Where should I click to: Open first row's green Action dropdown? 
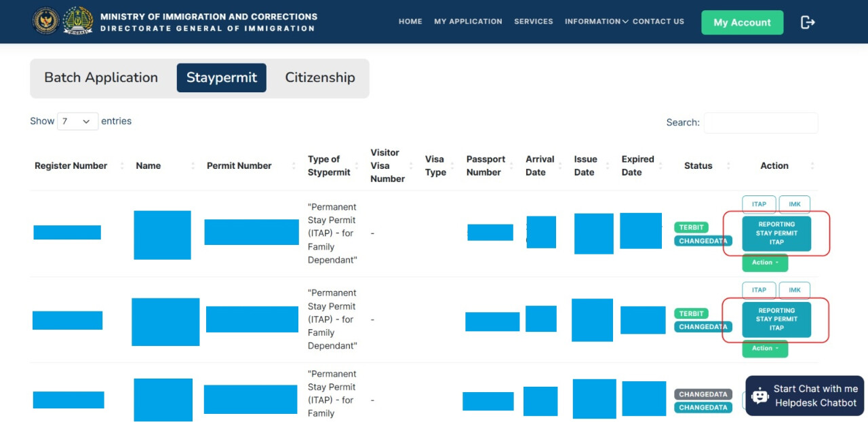point(765,263)
